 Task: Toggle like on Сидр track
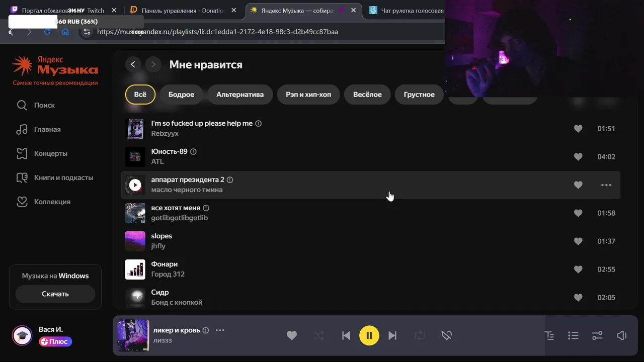click(x=578, y=298)
